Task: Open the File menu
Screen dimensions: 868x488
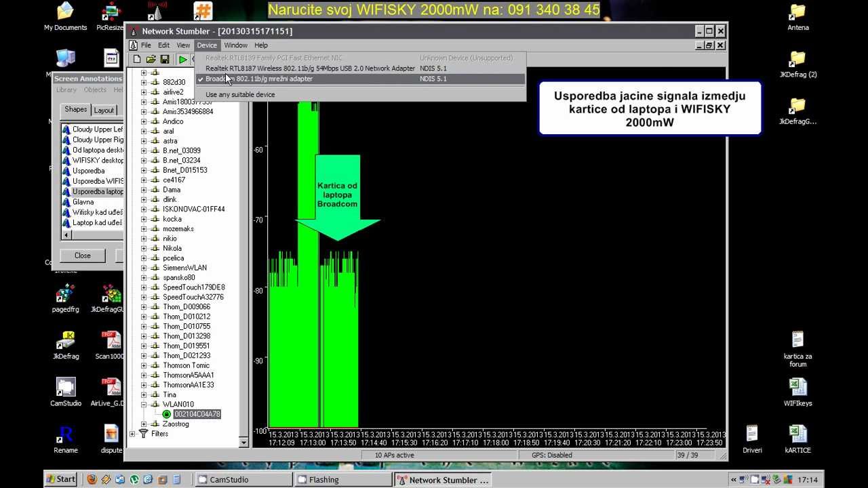Action: [x=146, y=45]
